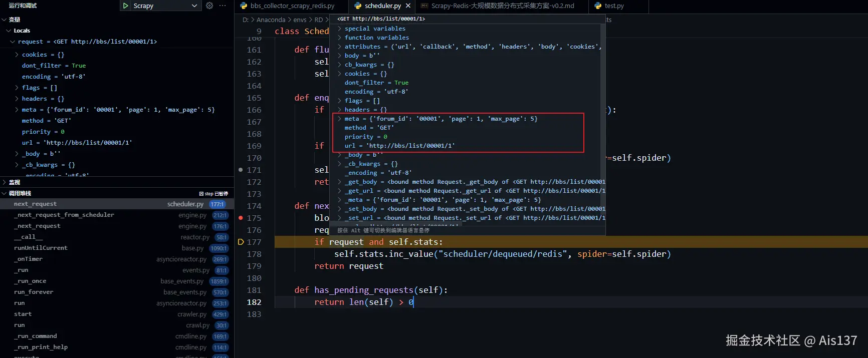Click dont_filter = True in variables panel
Screen dimensions: 868x358
(54, 66)
